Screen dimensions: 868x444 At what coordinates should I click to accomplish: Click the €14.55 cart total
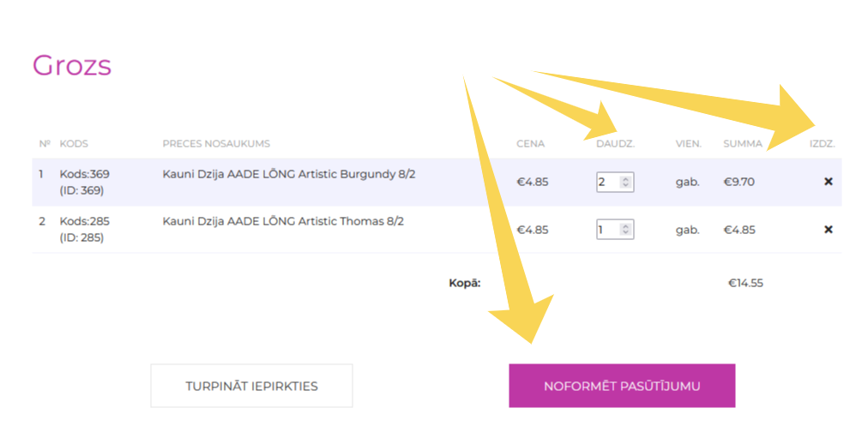(744, 283)
